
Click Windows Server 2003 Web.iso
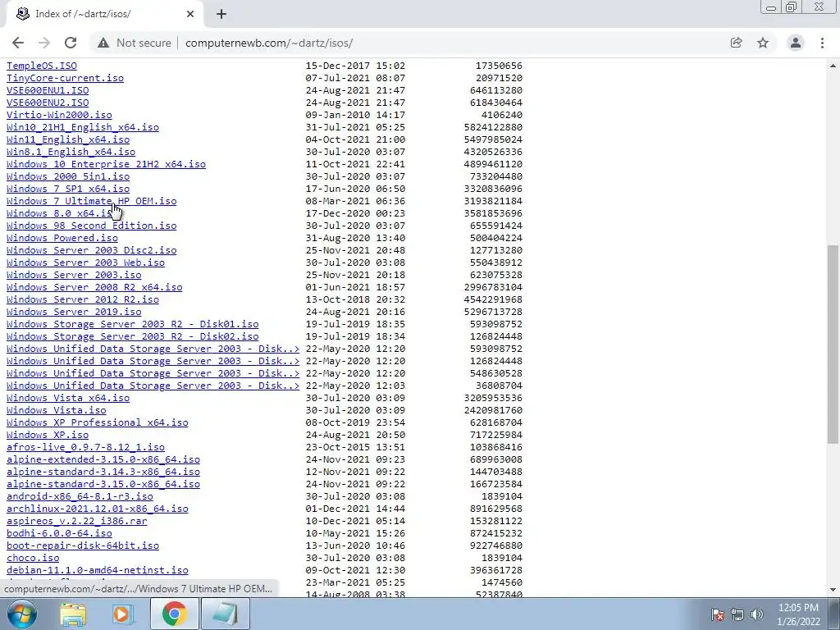tap(85, 263)
